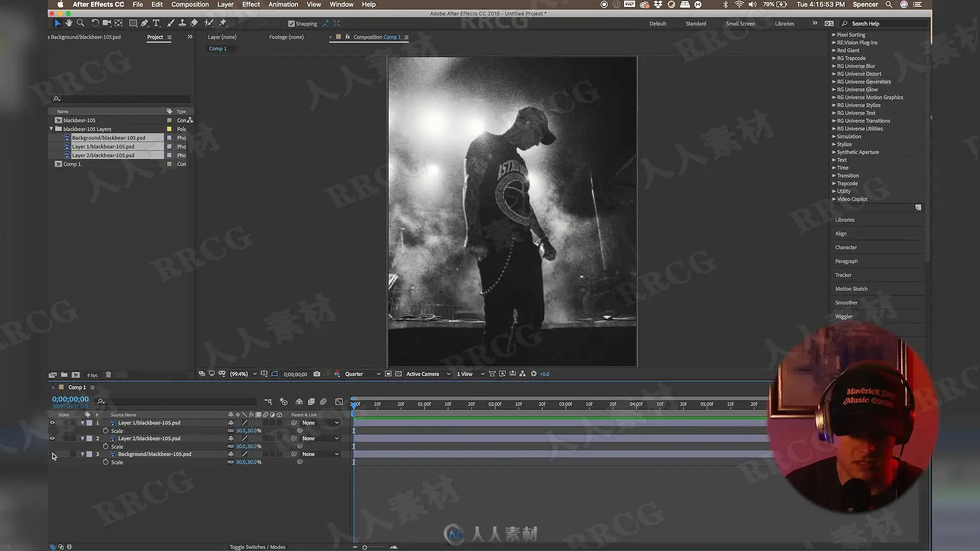Switch to the Small Screen workspace
Image resolution: width=980 pixels, height=551 pixels.
click(740, 24)
